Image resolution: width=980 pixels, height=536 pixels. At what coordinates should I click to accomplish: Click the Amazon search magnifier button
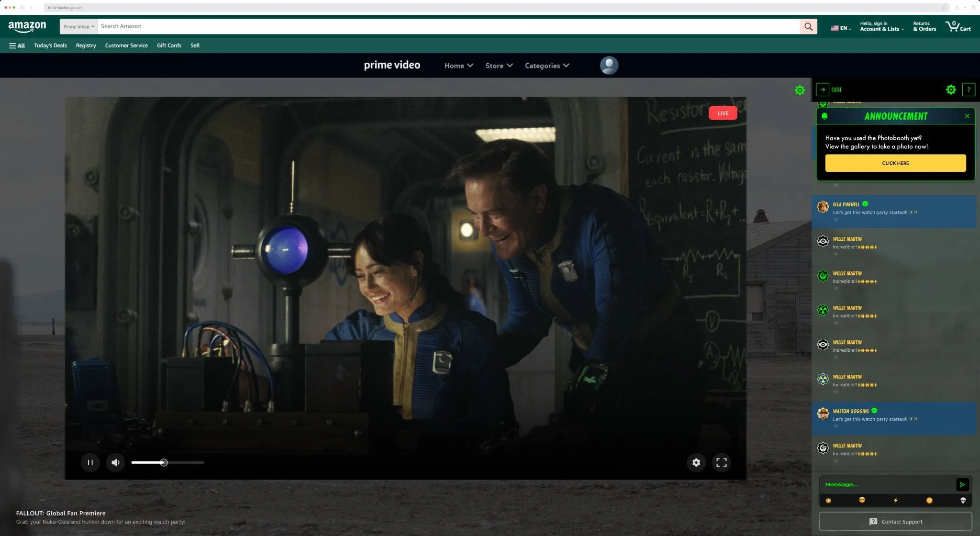point(808,26)
